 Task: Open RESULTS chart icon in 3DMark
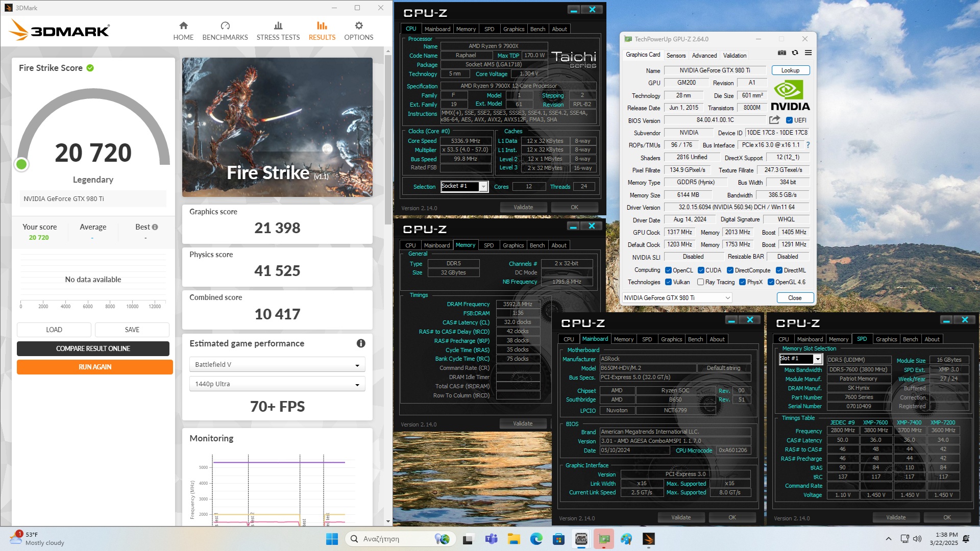[322, 26]
